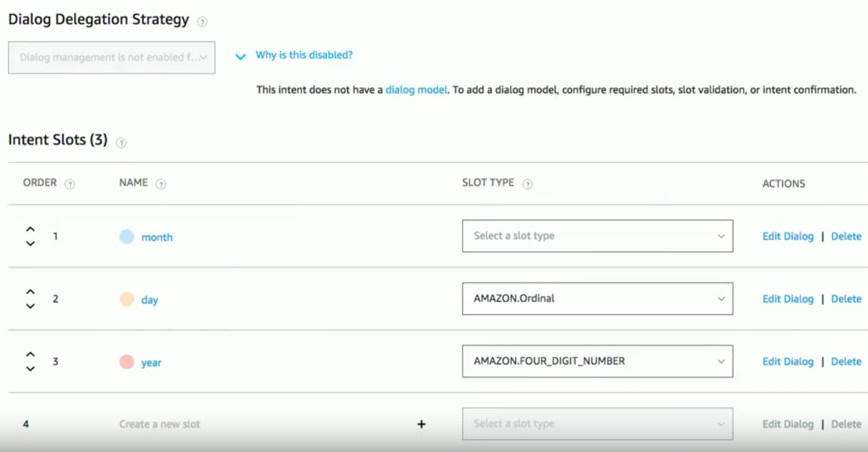Click help icon next to Intent Slots heading
The height and width of the screenshot is (452, 868).
coord(121,142)
